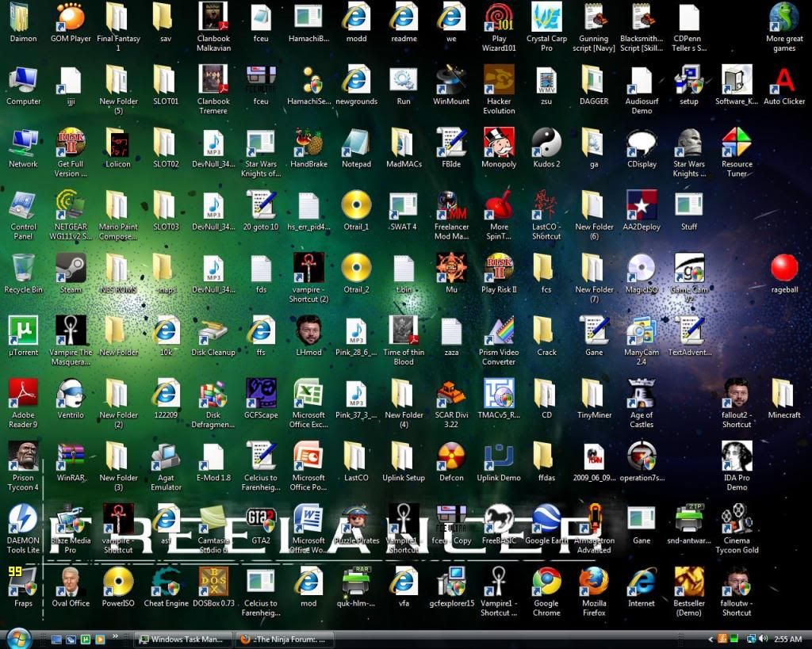This screenshot has height=649, width=812.
Task: Open the Crystal Carp Pro icon
Action: [x=546, y=17]
